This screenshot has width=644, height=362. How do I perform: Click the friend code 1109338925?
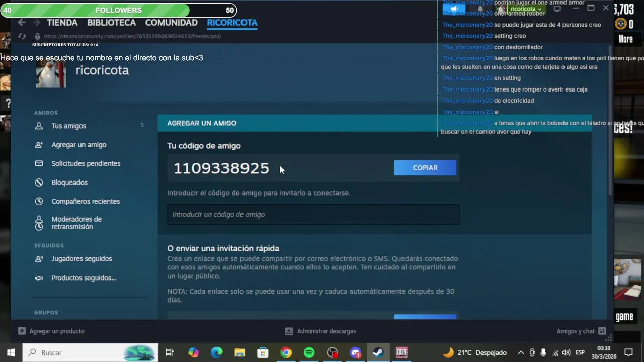tap(221, 168)
